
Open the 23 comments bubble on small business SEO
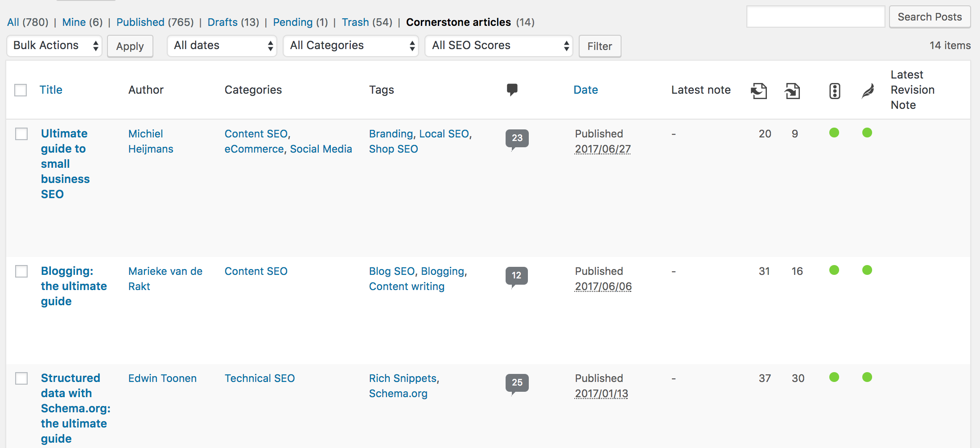pyautogui.click(x=517, y=139)
